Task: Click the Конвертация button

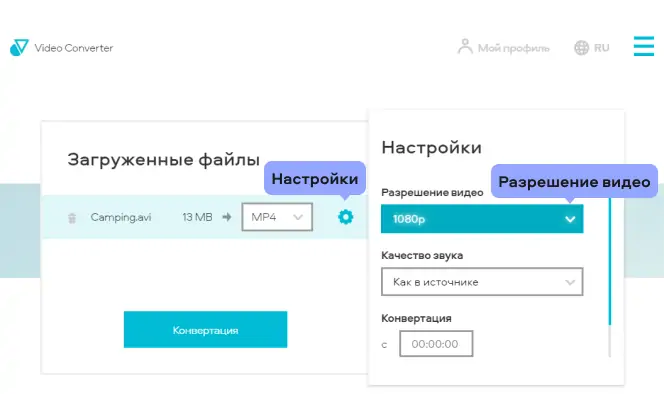Action: (205, 330)
